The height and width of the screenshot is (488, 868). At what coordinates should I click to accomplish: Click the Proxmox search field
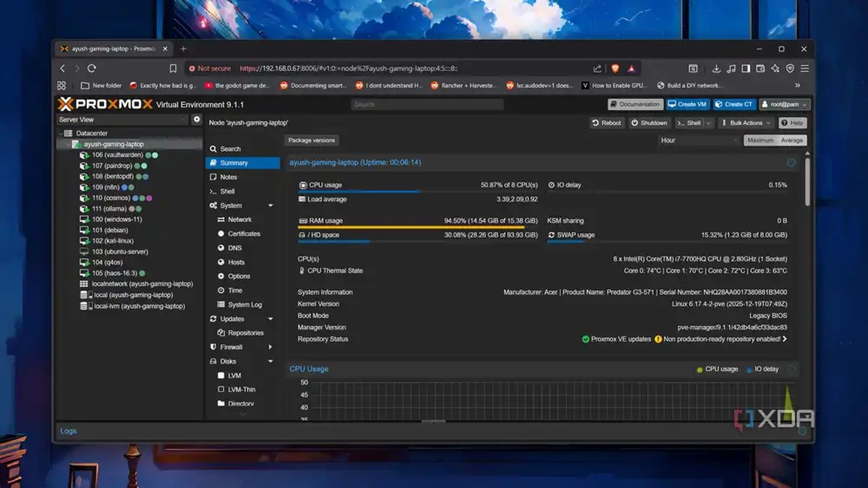point(427,104)
